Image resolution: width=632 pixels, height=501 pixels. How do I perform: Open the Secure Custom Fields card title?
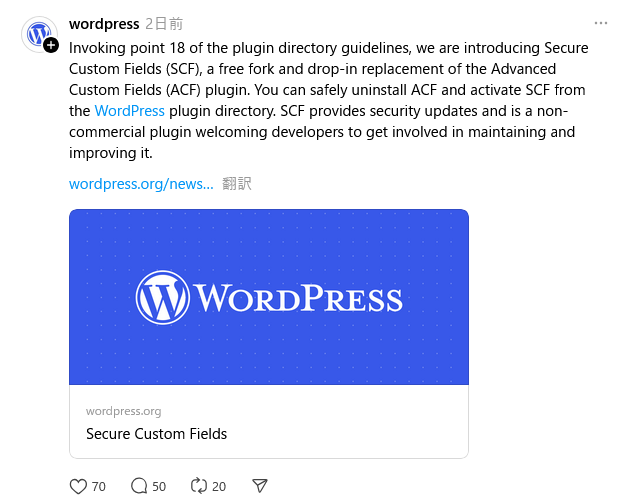pyautogui.click(x=156, y=434)
